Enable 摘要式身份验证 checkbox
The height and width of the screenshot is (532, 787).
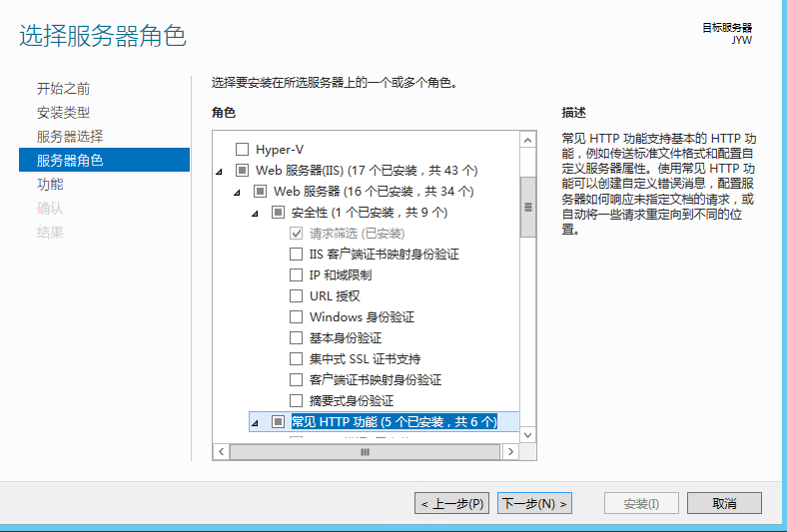pyautogui.click(x=296, y=401)
